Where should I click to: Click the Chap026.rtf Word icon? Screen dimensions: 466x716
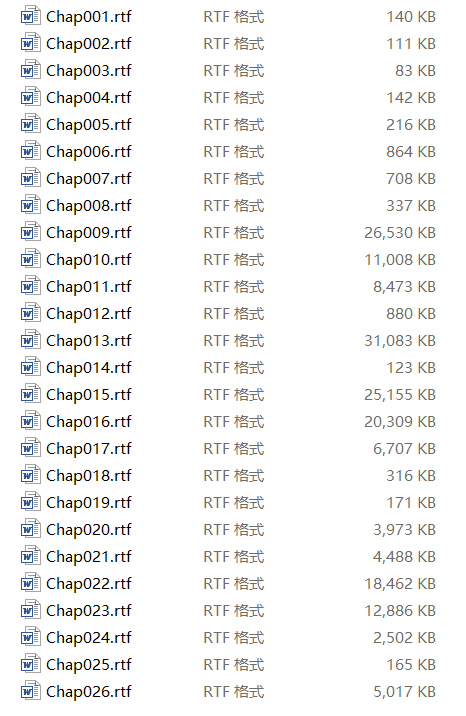point(31,691)
